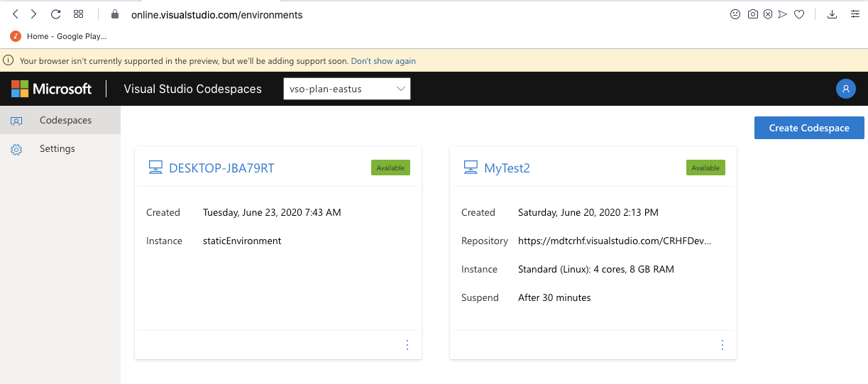Open more options on DESKTOP-JBA79RT card
The height and width of the screenshot is (384, 868).
click(407, 345)
